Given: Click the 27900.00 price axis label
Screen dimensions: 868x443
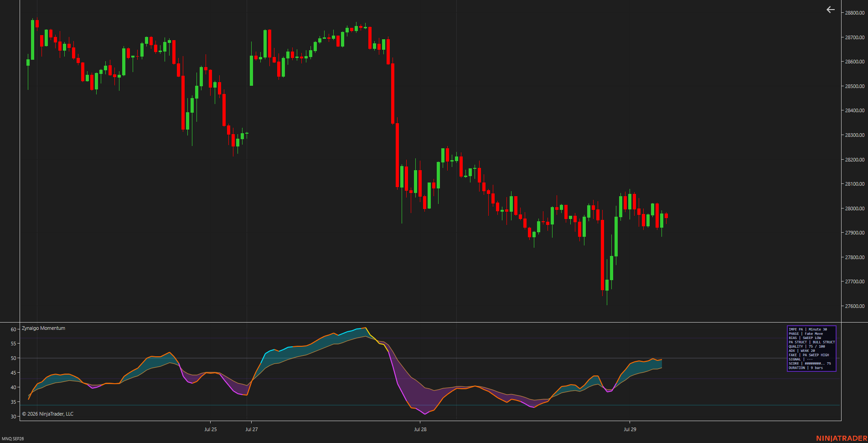Looking at the screenshot, I should click(x=855, y=233).
